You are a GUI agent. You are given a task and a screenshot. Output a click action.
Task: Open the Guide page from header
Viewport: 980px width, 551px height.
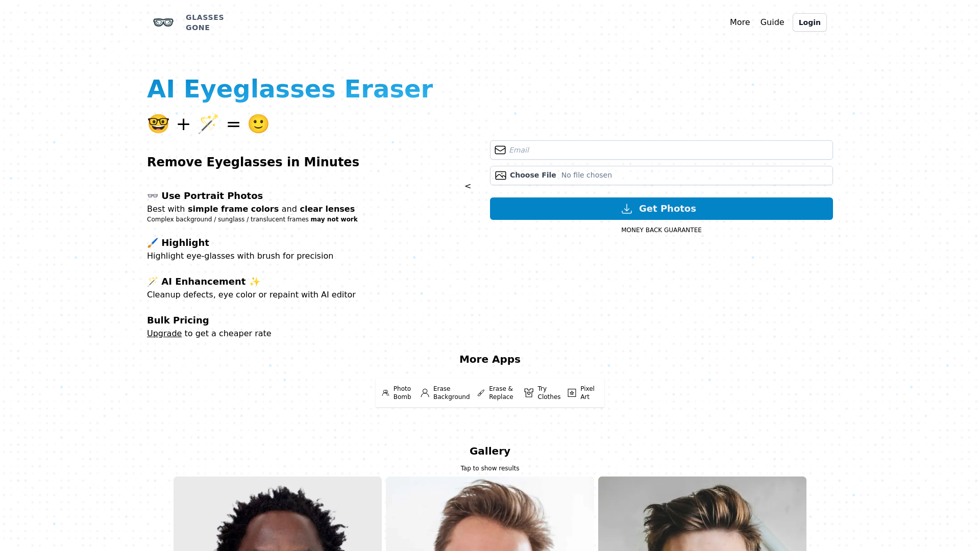[x=772, y=22]
